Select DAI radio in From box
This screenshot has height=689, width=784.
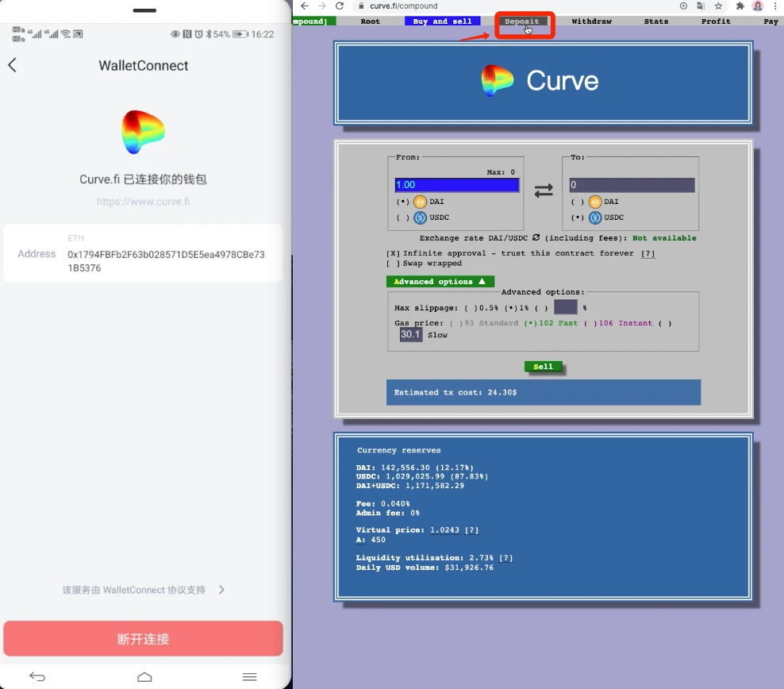click(x=402, y=202)
